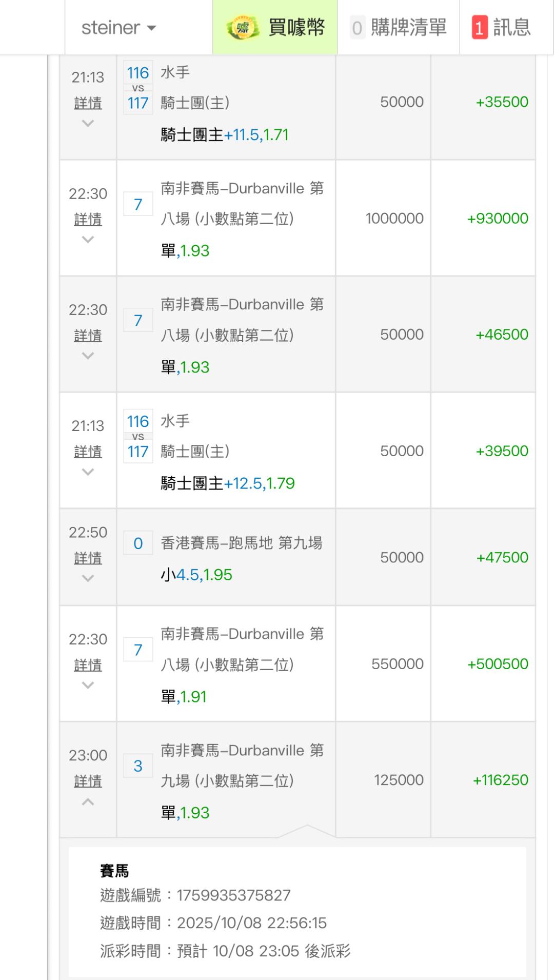Expand chevron under first 21:13 row
This screenshot has height=980, width=554.
88,124
